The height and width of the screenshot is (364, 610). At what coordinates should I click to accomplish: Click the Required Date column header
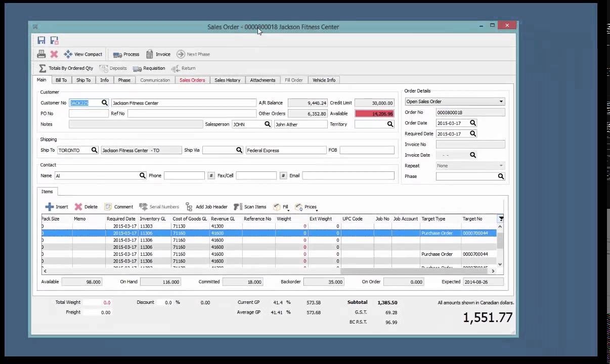coord(121,219)
